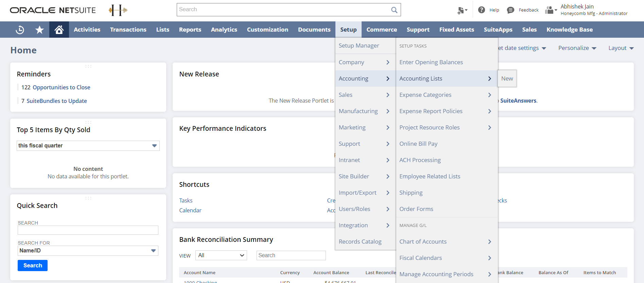This screenshot has width=644, height=283.
Task: Click the Shortcuts star icon
Action: 39,30
